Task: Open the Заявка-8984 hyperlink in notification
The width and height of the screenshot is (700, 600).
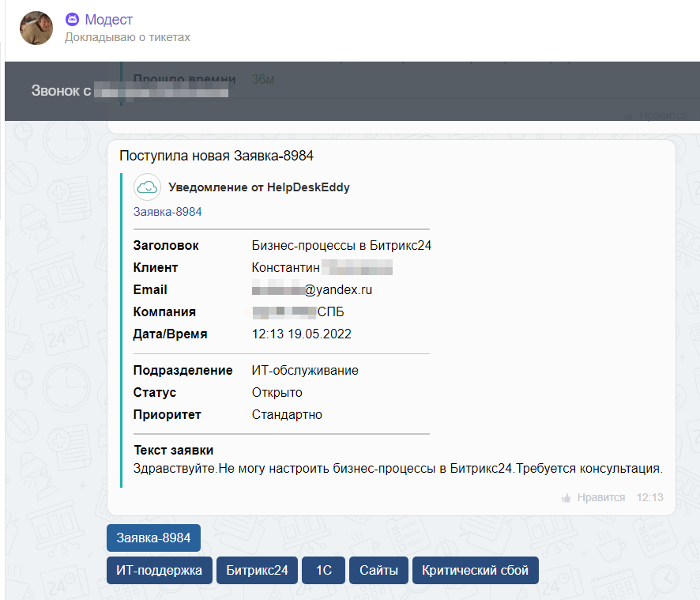Action: tap(167, 212)
